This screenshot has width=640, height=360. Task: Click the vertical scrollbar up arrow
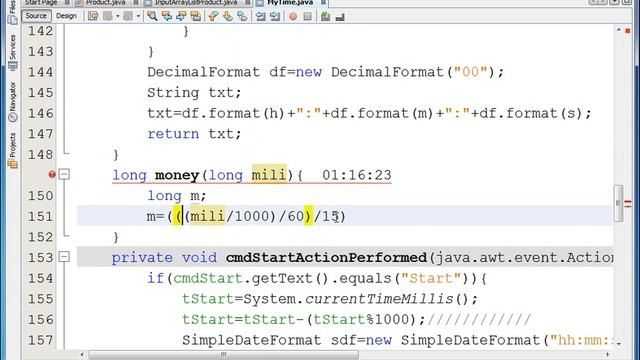(x=619, y=30)
